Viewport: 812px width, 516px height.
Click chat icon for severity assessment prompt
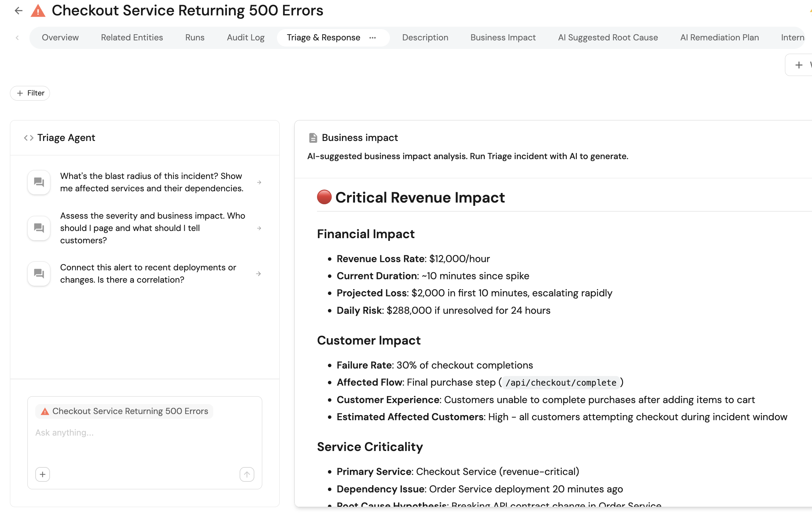39,228
